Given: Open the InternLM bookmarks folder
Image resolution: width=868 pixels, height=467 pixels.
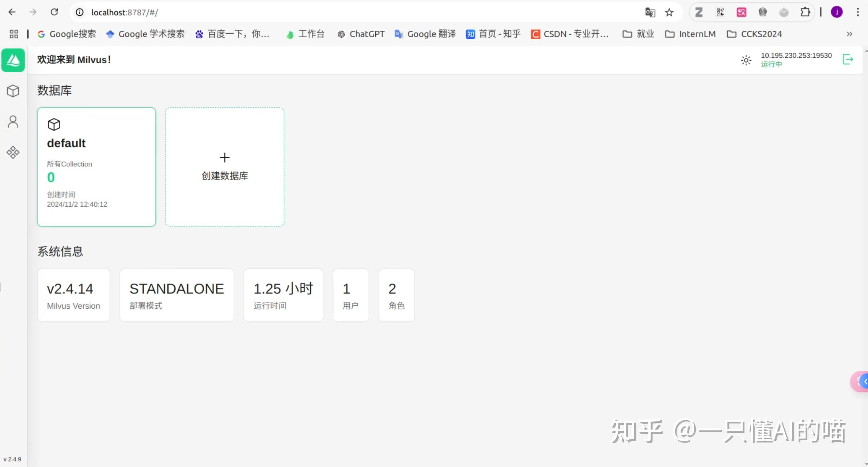Looking at the screenshot, I should [x=690, y=34].
